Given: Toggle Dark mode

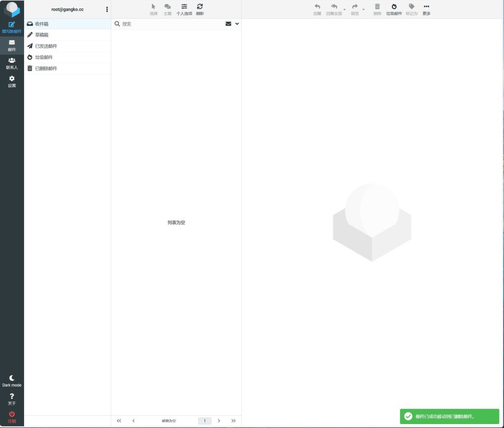Looking at the screenshot, I should pyautogui.click(x=11, y=379).
